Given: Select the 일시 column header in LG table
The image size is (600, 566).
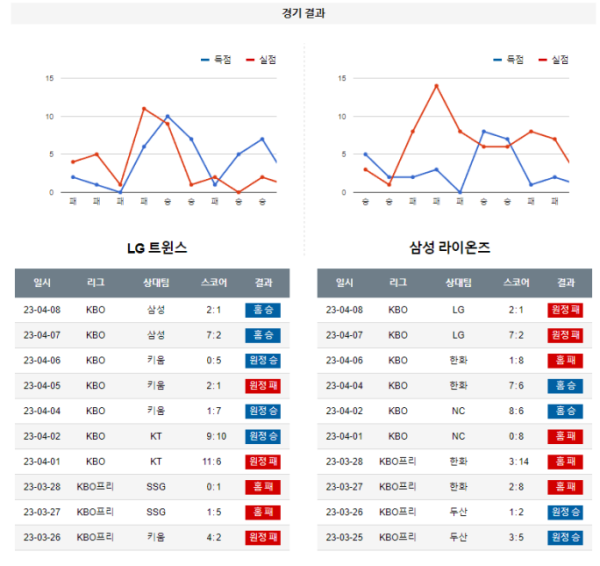Looking at the screenshot, I should click(42, 283).
